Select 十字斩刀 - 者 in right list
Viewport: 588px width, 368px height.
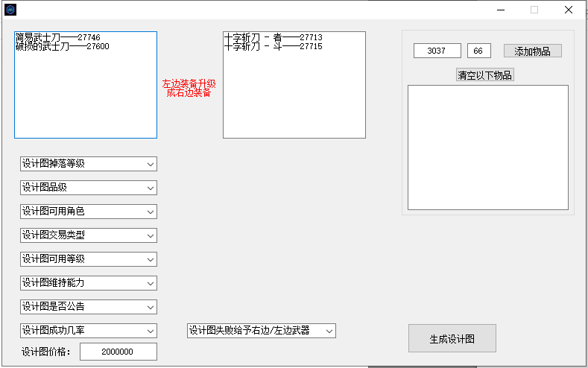(273, 37)
